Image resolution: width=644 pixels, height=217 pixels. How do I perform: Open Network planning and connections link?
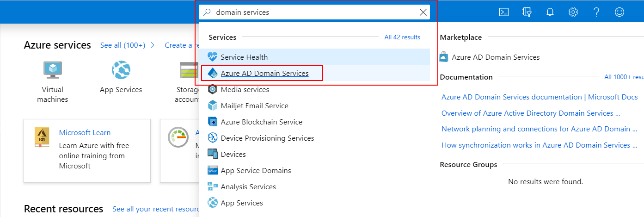click(x=540, y=129)
